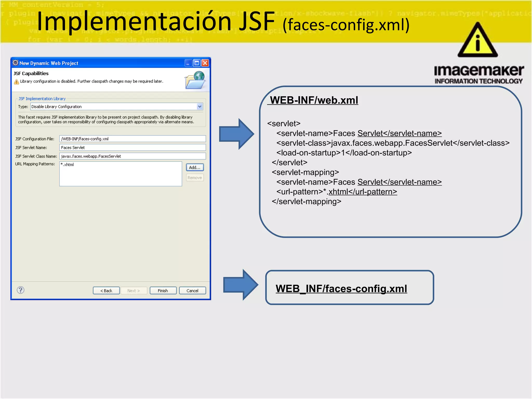Select the *.xhtml URL mapping pattern
This screenshot has height=399, width=532.
pyautogui.click(x=67, y=164)
